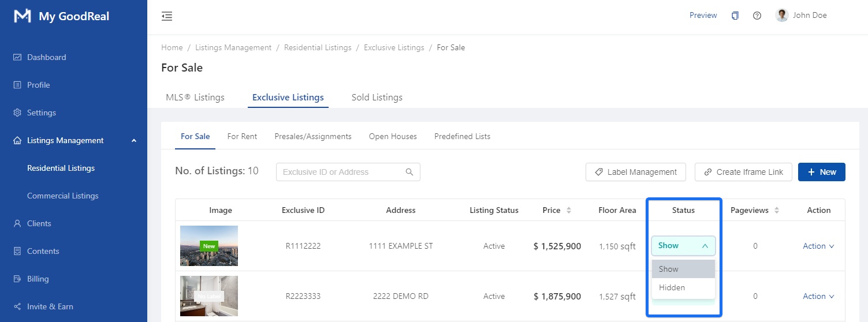Open the Action dropdown for listing R1112222
Viewport: 868px width, 322px height.
tap(818, 246)
